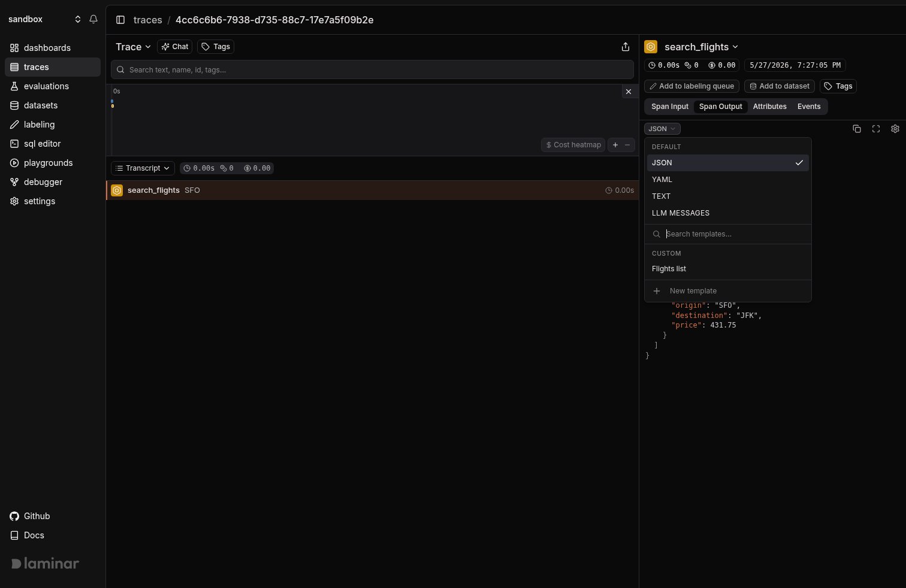Image resolution: width=906 pixels, height=588 pixels.
Task: Focus the Search templates field
Action: (x=728, y=234)
